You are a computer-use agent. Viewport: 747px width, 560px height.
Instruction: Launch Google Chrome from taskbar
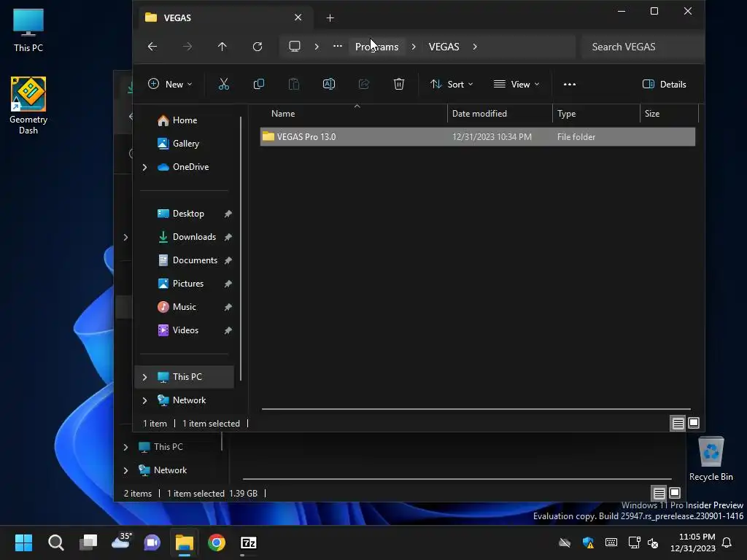(x=216, y=542)
